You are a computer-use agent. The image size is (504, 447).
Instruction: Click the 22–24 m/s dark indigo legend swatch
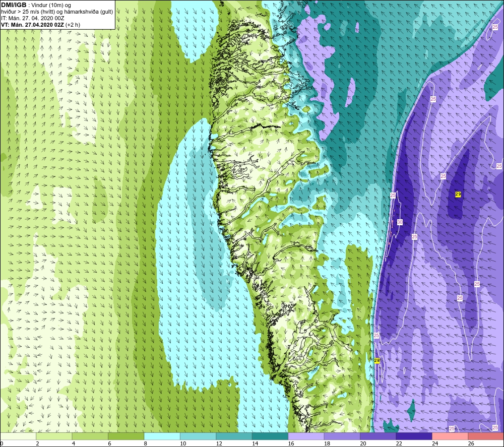pyautogui.click(x=414, y=436)
